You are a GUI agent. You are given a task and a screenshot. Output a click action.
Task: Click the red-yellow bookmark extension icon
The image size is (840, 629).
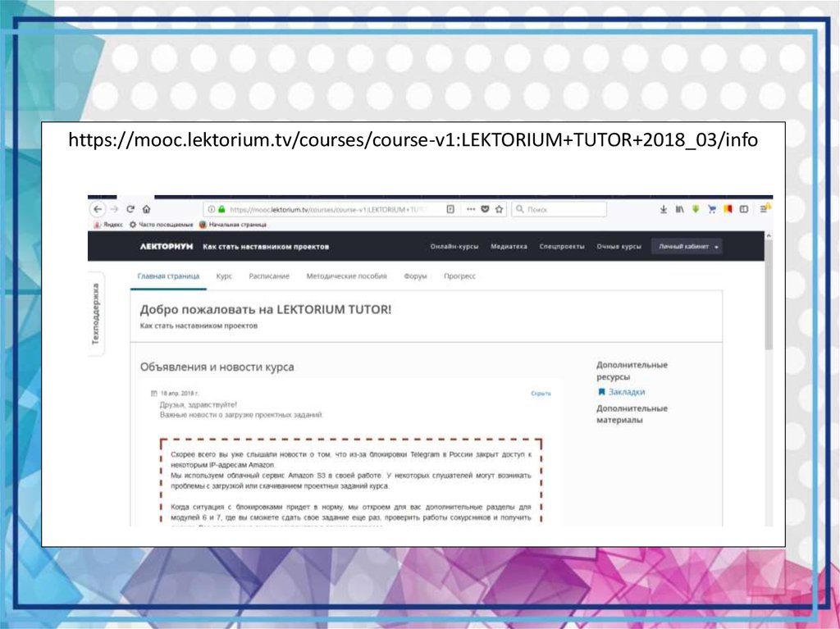click(728, 209)
